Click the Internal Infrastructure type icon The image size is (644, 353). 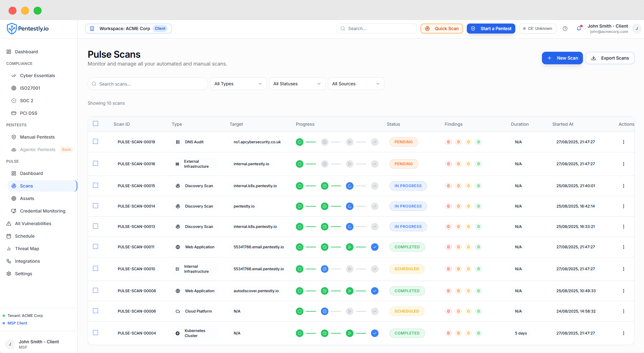[x=178, y=269]
